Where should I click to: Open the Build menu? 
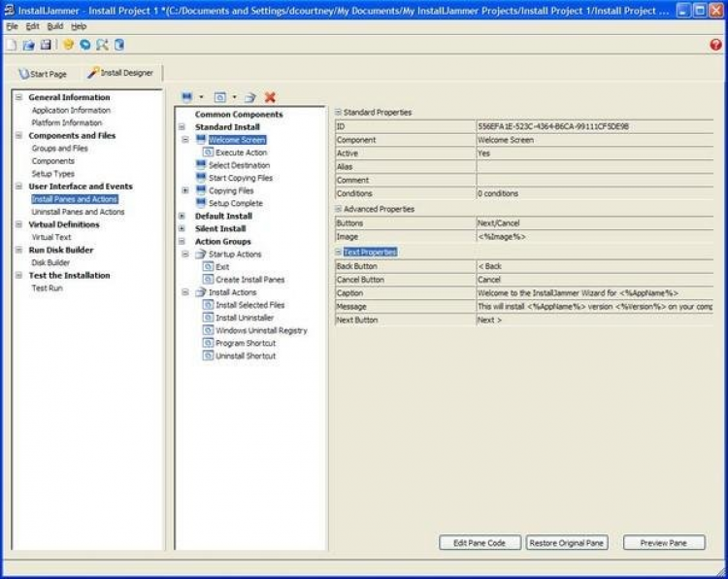tap(54, 26)
